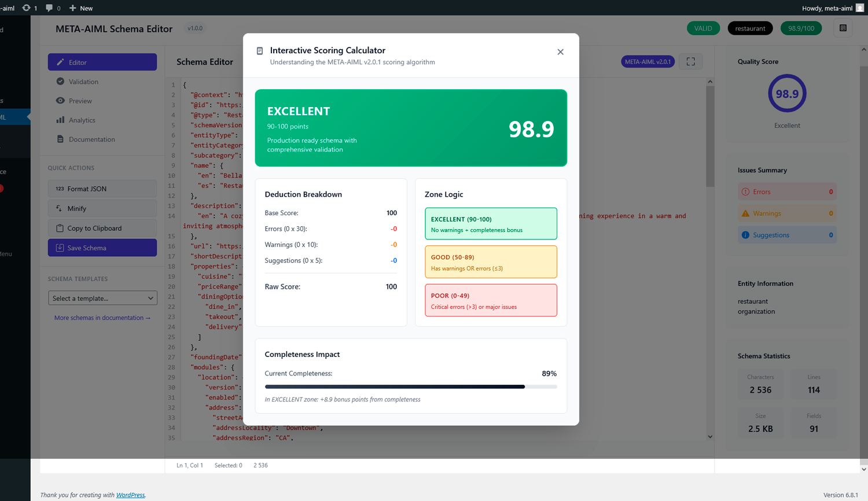Click the EXCELLENT (90-100) zone card
This screenshot has height=501, width=868.
(491, 224)
